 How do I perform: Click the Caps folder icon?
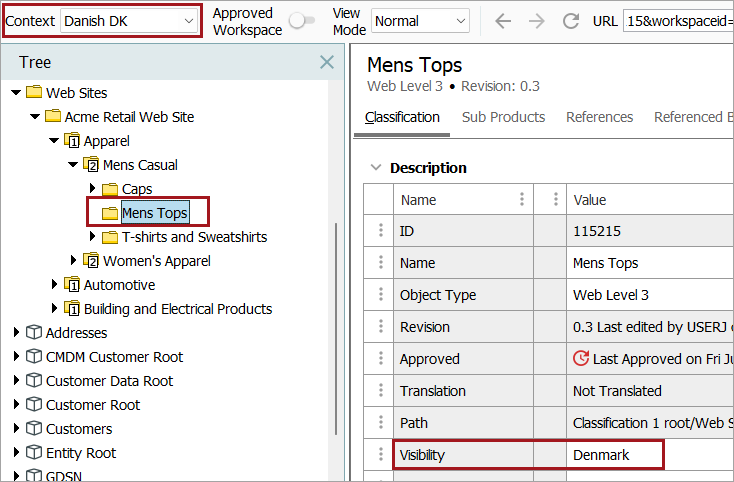pyautogui.click(x=110, y=189)
